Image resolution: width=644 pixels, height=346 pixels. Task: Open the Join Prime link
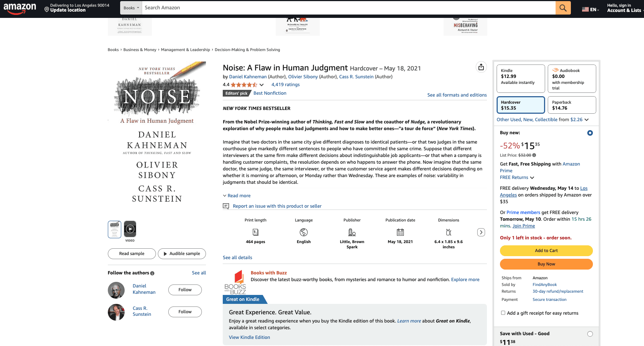tap(523, 226)
